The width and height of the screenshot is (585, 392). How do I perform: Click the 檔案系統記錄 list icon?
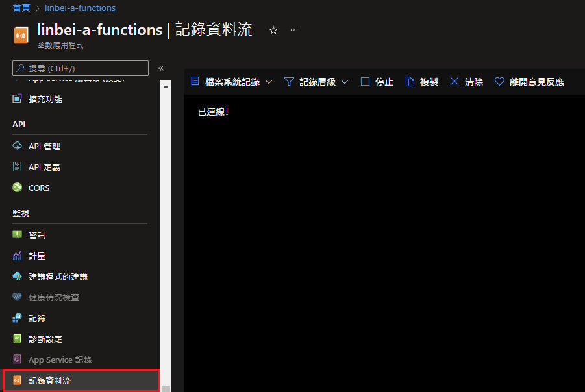(195, 81)
